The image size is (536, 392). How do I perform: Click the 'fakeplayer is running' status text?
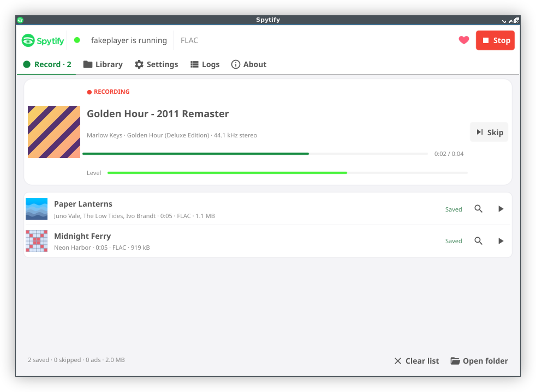[129, 40]
